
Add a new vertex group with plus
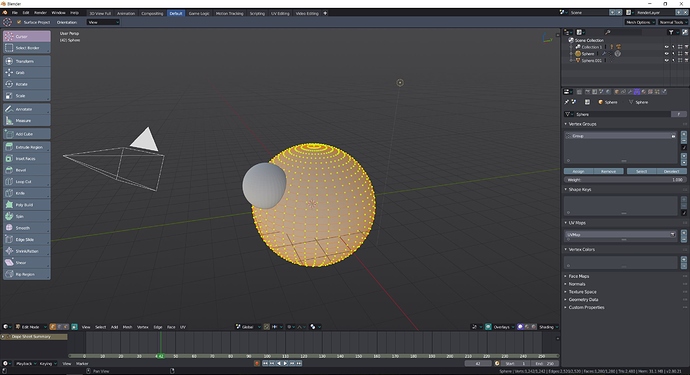tap(684, 133)
